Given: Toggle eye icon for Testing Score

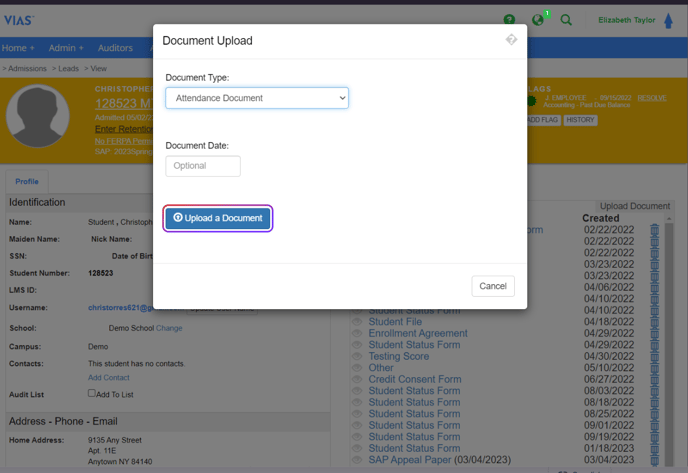Looking at the screenshot, I should point(357,356).
